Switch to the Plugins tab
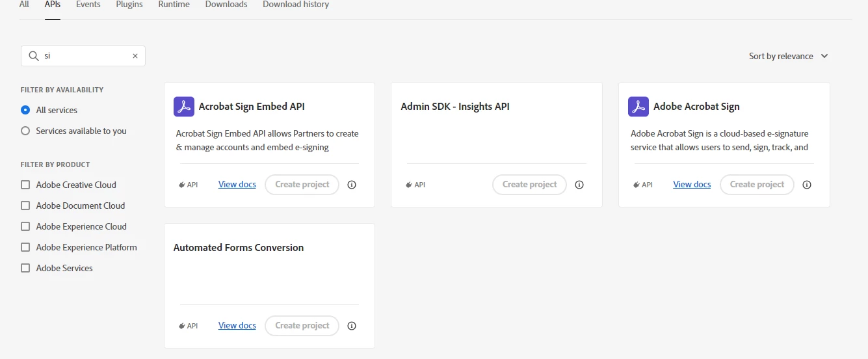868x359 pixels. coord(129,5)
